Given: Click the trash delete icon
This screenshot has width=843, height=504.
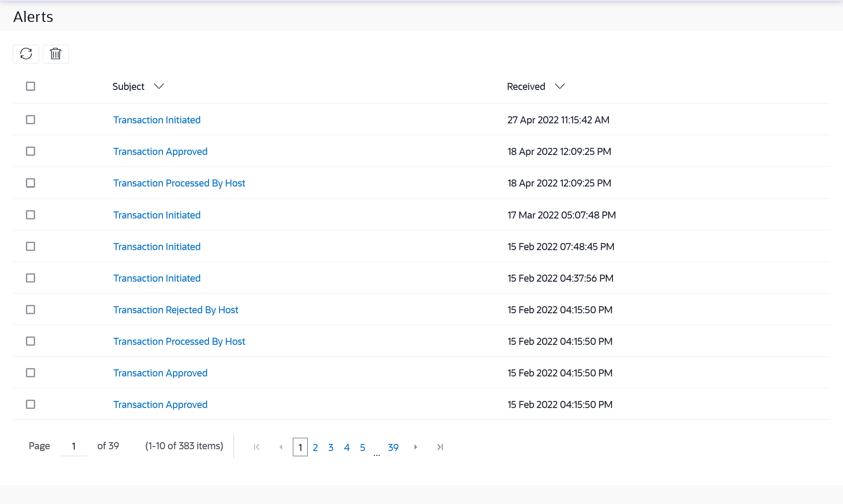Looking at the screenshot, I should coord(55,54).
